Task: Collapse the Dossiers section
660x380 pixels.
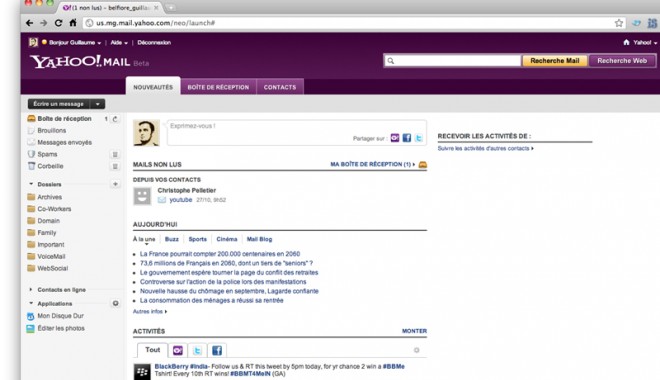Action: tap(31, 184)
